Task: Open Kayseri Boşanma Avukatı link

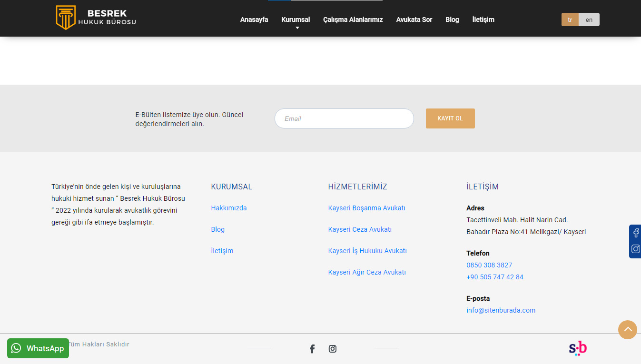Action: [x=367, y=208]
